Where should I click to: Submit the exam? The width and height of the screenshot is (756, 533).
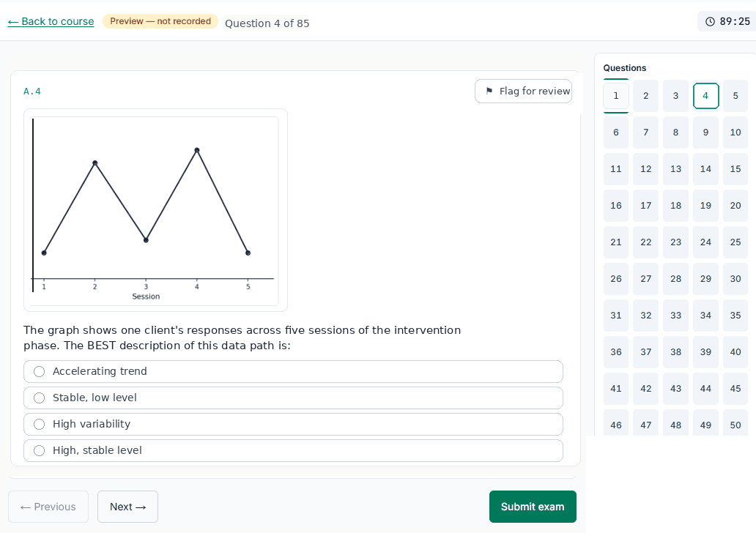coord(533,507)
